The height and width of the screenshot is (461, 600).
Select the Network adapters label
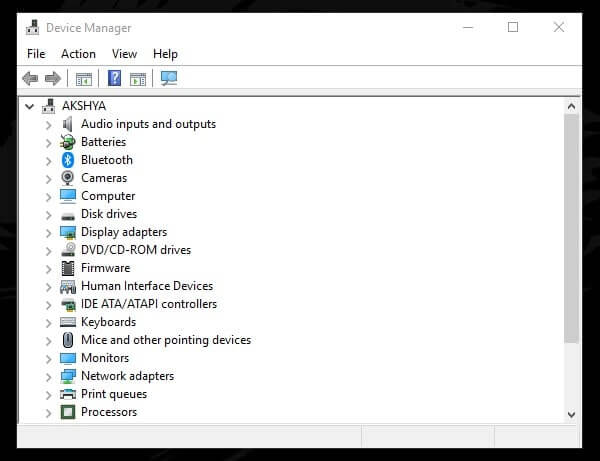coord(127,376)
